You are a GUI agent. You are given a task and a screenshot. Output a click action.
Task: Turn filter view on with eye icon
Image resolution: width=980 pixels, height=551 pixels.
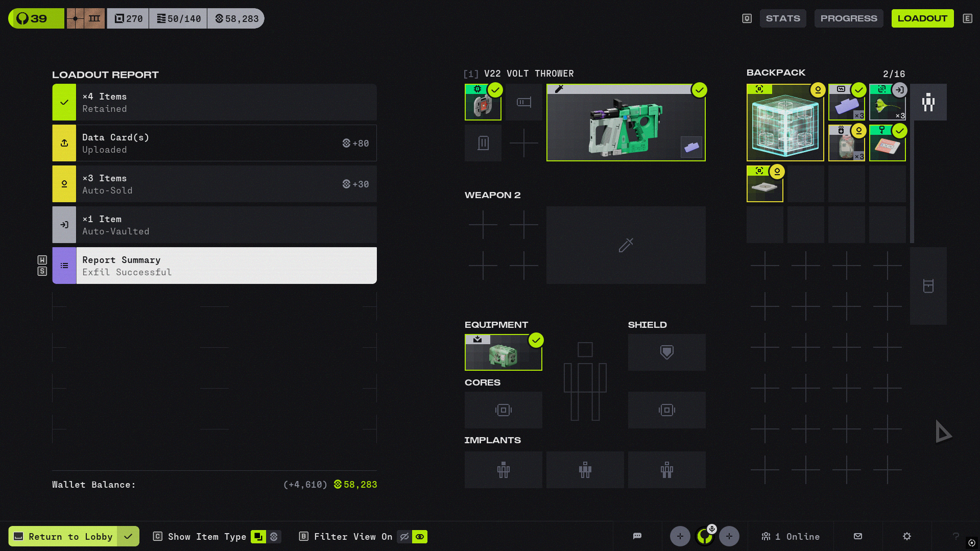coord(420,536)
